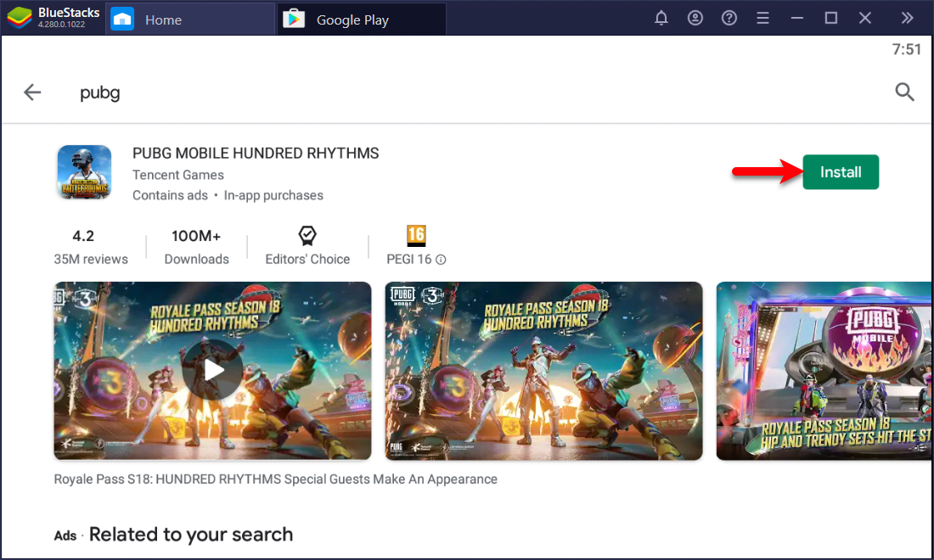Install PUBG Mobile
Image resolution: width=934 pixels, height=560 pixels.
click(x=841, y=172)
